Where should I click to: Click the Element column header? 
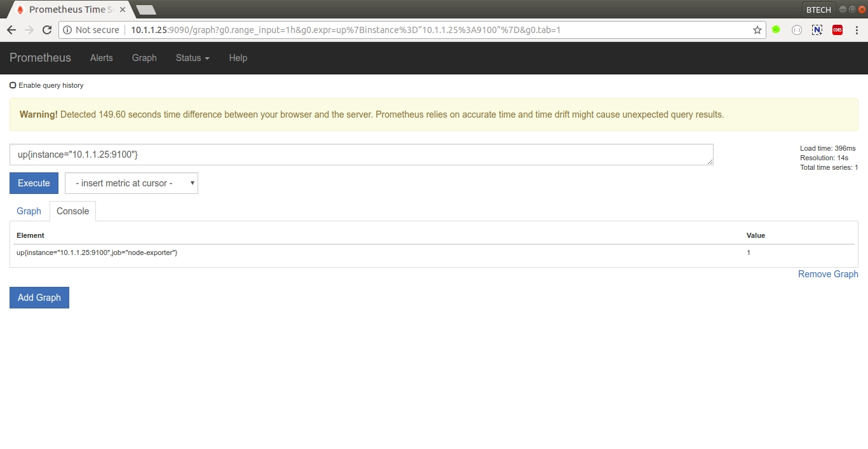coord(31,235)
